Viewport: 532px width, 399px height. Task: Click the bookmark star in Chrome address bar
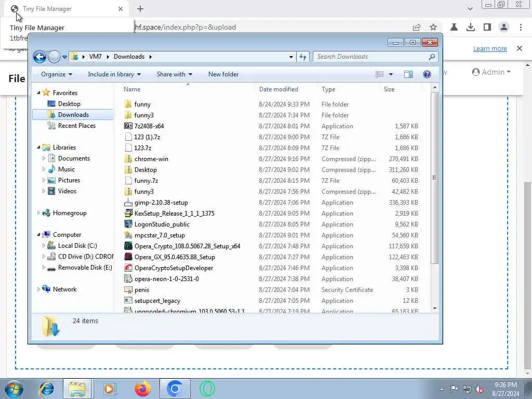point(433,27)
